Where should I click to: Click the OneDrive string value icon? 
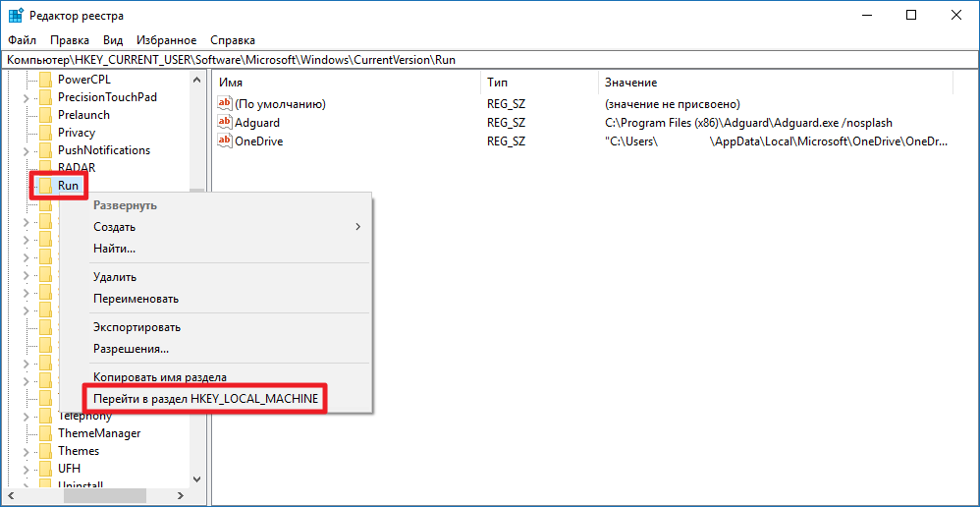point(224,141)
